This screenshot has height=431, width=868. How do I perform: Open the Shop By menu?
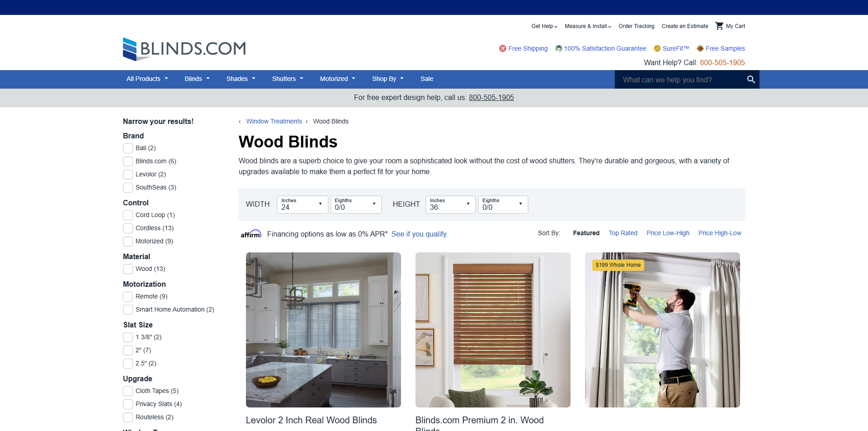(x=388, y=79)
